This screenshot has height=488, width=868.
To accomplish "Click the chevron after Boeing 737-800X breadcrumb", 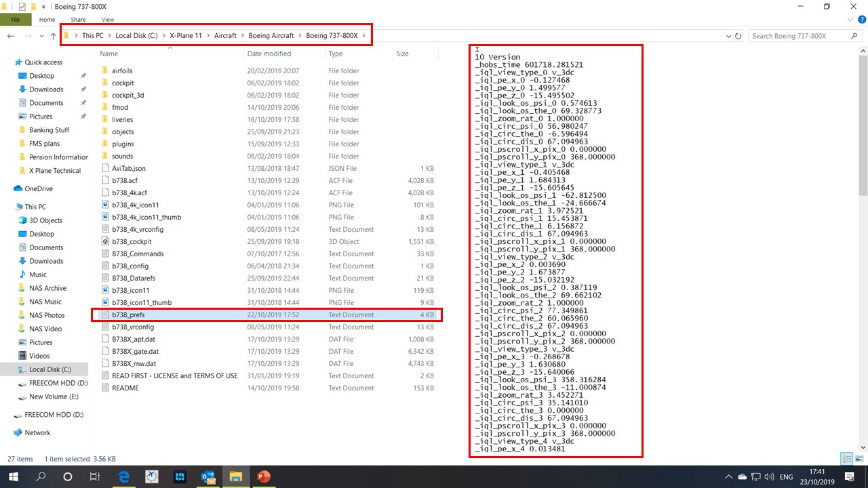I will tap(364, 36).
